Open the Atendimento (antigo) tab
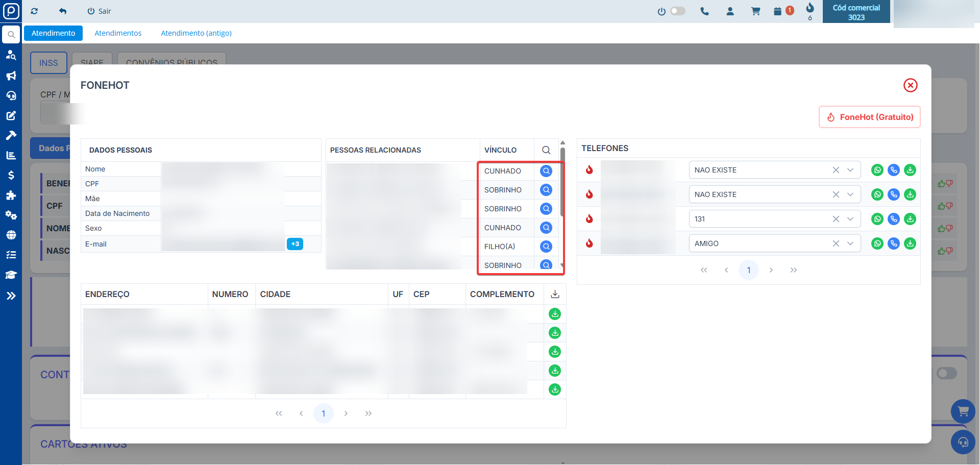Viewport: 980px width, 465px height. [x=196, y=33]
